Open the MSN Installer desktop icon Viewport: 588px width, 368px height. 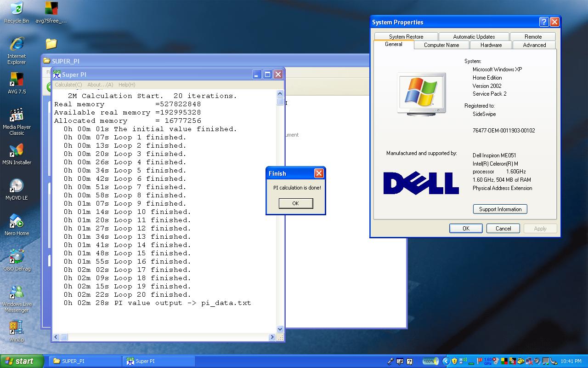pyautogui.click(x=17, y=155)
